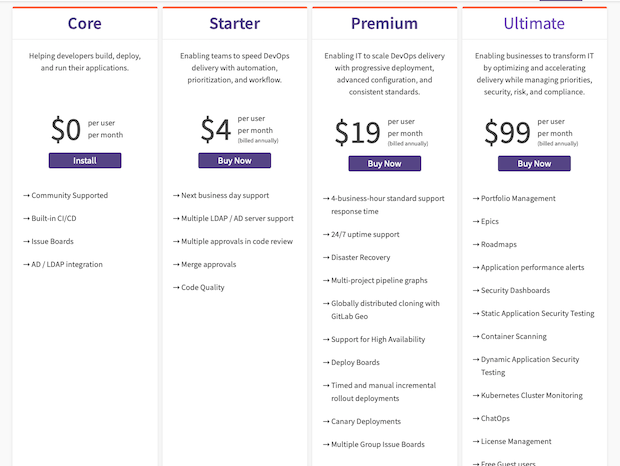The width and height of the screenshot is (620, 466).
Task: Click the Epics feature in Ultimate
Action: click(490, 221)
